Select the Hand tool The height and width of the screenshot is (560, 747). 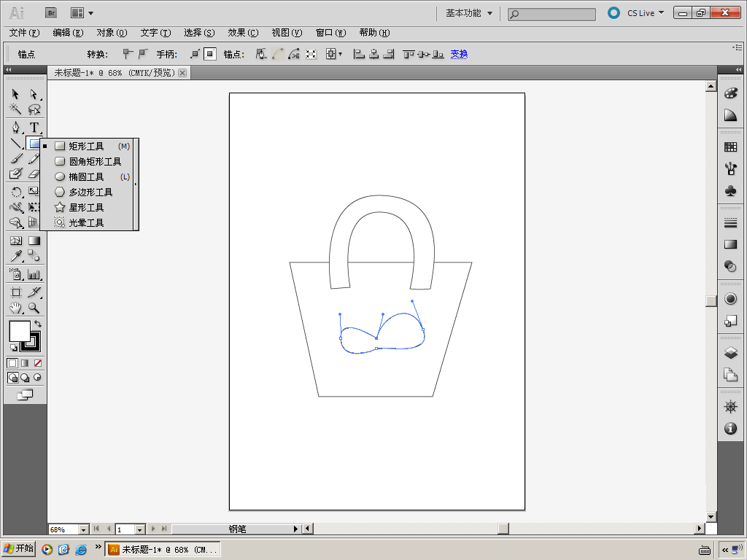(15, 308)
